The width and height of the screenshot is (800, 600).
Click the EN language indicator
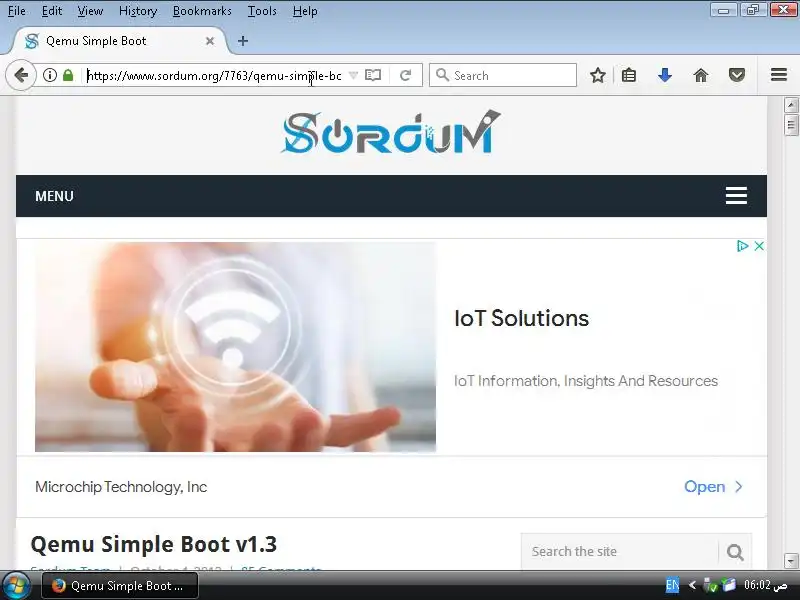672,585
